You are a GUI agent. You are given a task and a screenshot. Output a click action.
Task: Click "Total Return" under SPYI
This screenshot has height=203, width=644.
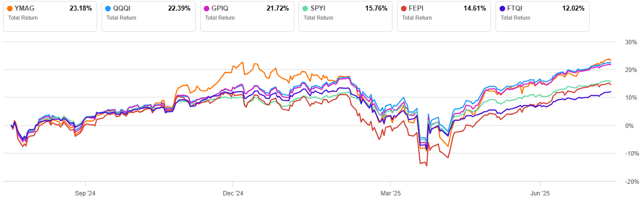(x=318, y=18)
